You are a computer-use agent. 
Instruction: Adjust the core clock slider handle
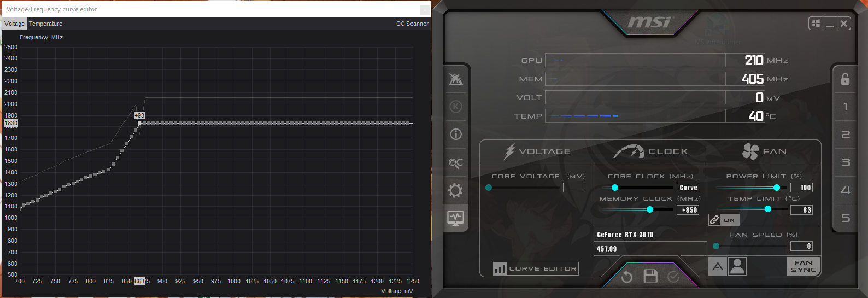click(615, 188)
